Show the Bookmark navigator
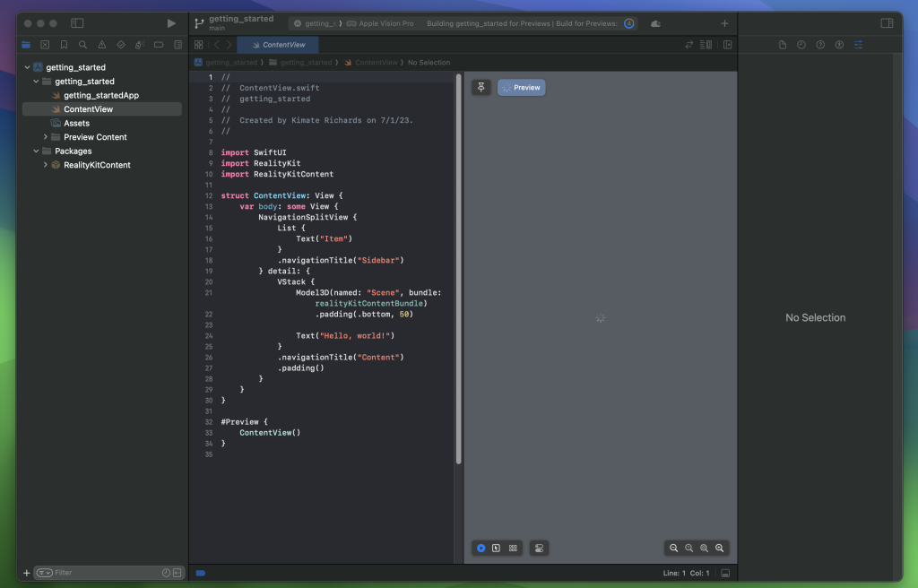The width and height of the screenshot is (918, 588). coord(64,45)
